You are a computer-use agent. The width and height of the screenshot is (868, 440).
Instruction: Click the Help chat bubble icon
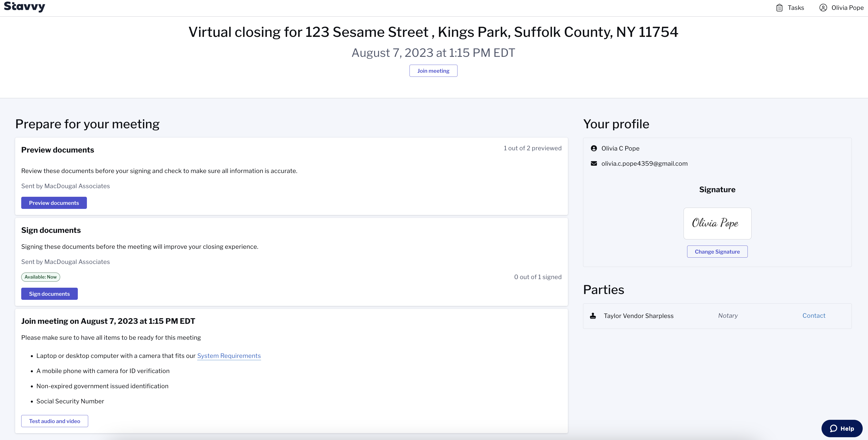pos(833,428)
